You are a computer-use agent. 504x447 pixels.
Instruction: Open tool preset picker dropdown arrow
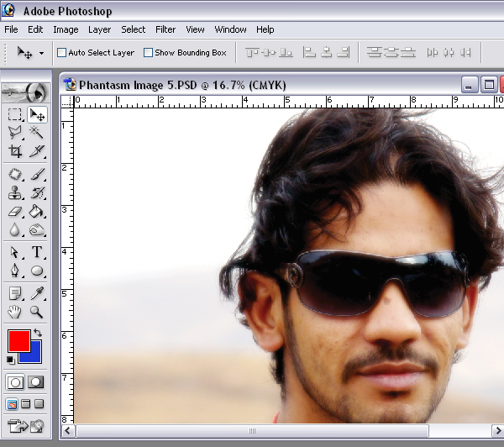pos(41,53)
